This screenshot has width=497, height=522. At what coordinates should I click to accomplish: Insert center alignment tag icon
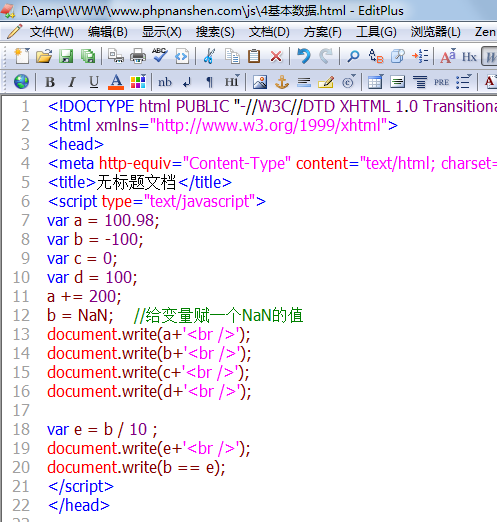click(x=420, y=82)
